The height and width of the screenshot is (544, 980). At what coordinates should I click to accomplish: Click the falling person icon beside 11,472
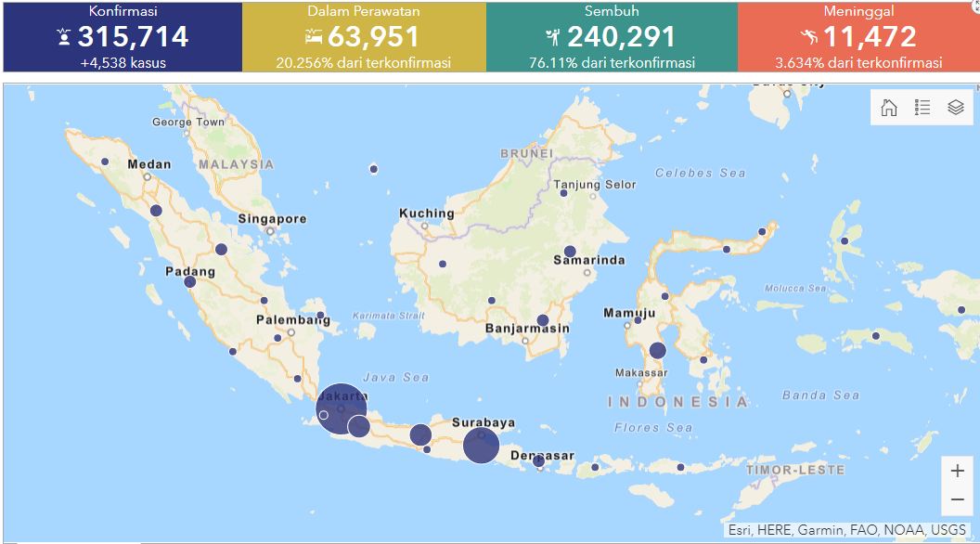pos(809,37)
